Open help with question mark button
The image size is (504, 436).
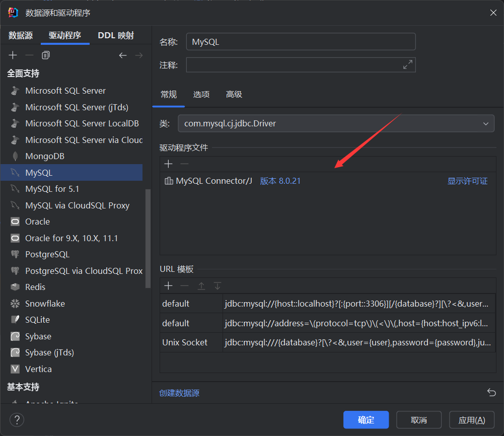click(x=17, y=419)
